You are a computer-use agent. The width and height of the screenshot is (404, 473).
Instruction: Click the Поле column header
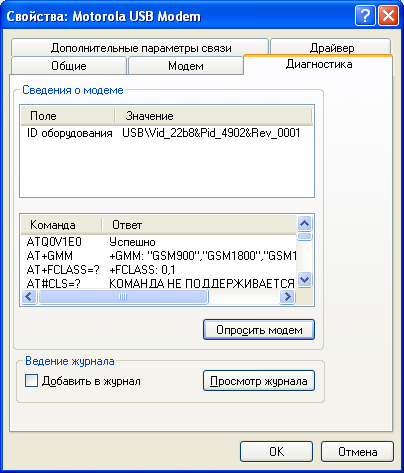[68, 116]
